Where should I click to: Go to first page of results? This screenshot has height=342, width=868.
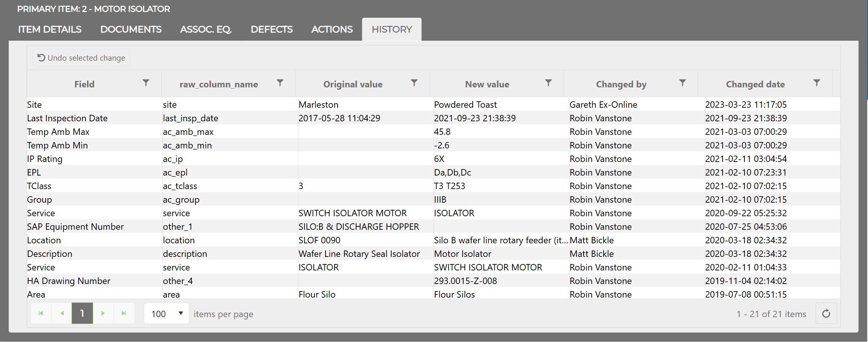[x=41, y=313]
